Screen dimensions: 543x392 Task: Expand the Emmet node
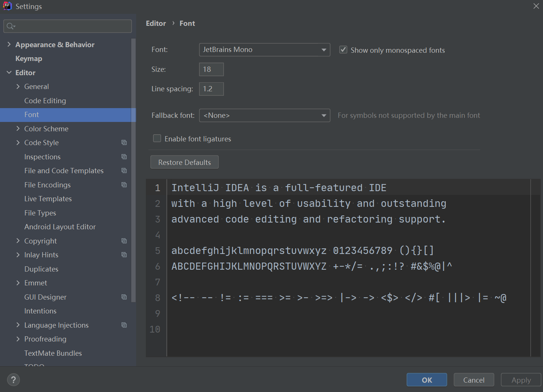coord(18,283)
